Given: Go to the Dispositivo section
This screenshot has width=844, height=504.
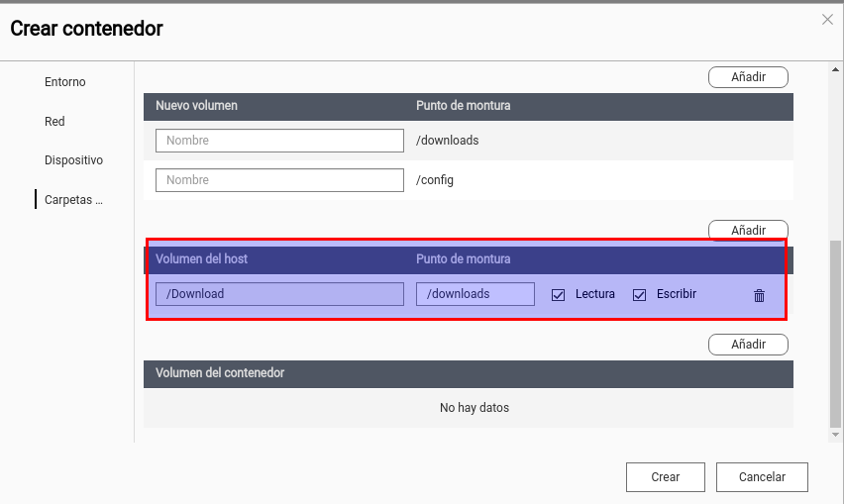Looking at the screenshot, I should click(x=73, y=160).
